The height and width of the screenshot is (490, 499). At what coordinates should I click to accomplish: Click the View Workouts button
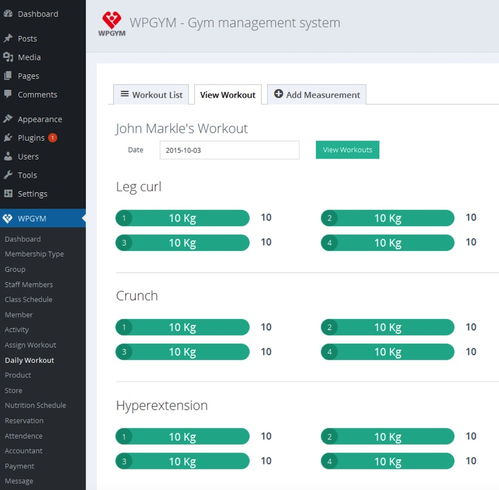(x=347, y=150)
